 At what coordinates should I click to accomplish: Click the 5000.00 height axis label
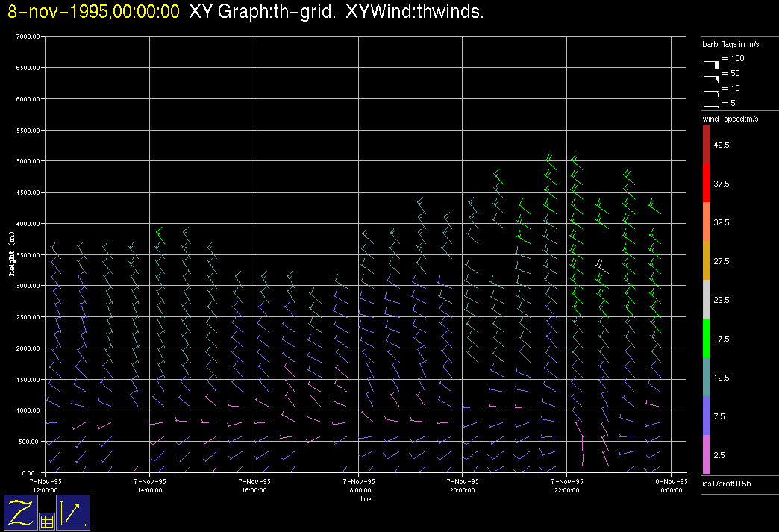26,161
